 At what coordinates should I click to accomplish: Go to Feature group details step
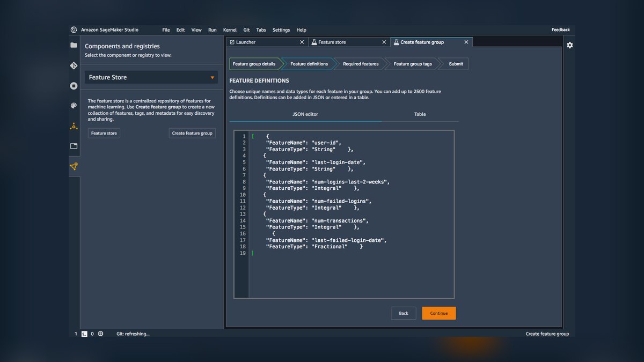tap(254, 64)
